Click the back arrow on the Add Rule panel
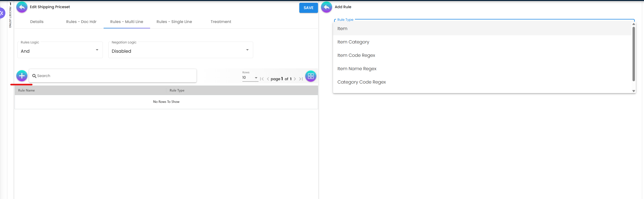The height and width of the screenshot is (199, 644). pos(326,7)
